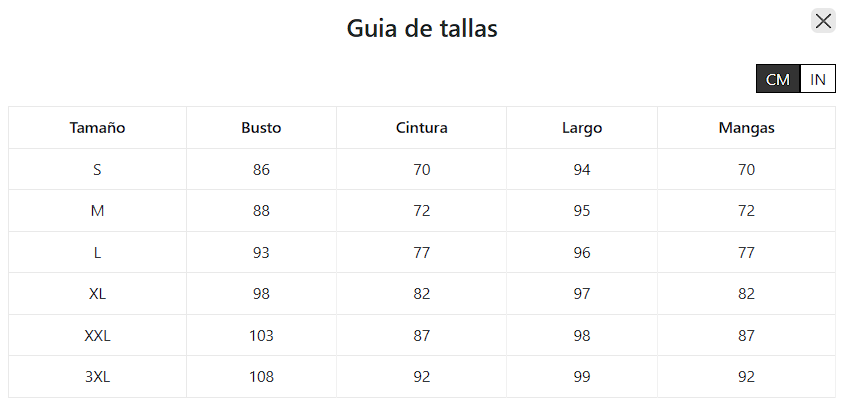
Task: Click the S size row label
Action: [97, 170]
